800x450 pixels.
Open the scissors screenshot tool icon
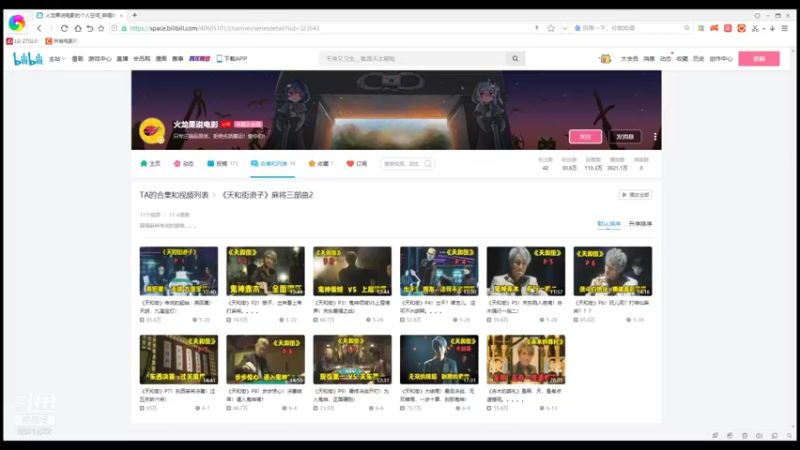tap(755, 29)
